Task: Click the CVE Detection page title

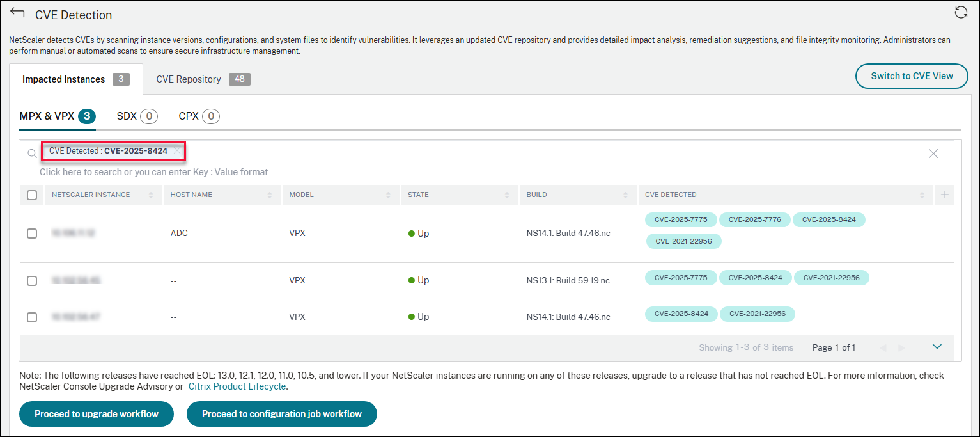Action: 74,15
